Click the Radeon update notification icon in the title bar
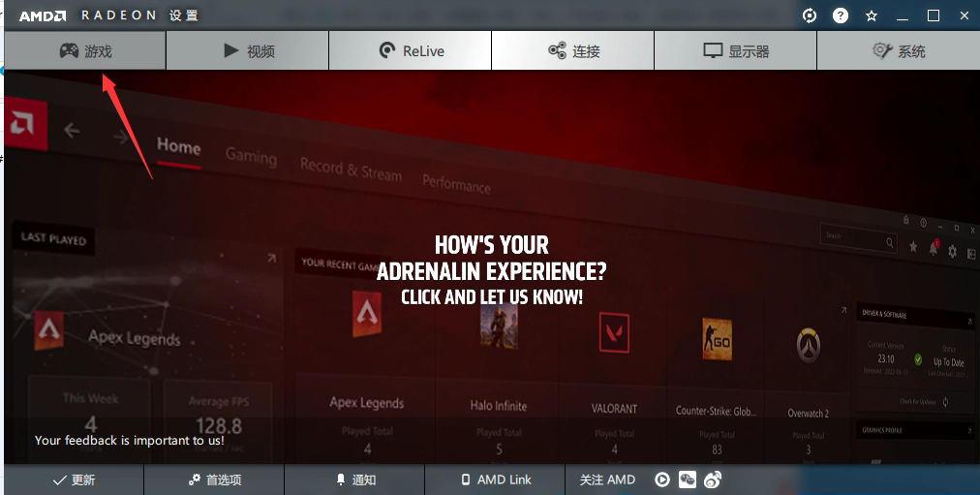 pos(810,15)
